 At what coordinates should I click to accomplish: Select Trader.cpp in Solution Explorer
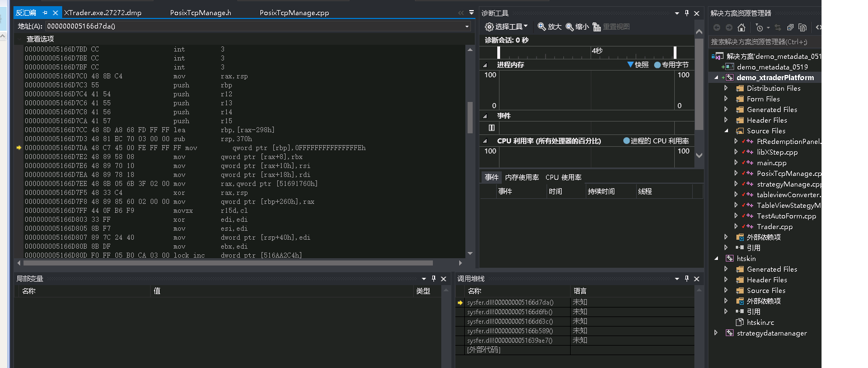click(774, 226)
